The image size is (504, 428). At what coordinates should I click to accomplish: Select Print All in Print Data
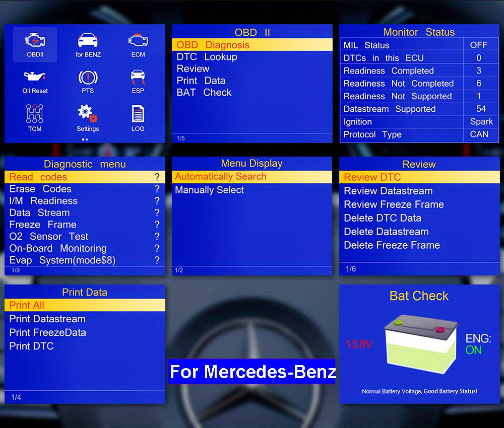(85, 305)
